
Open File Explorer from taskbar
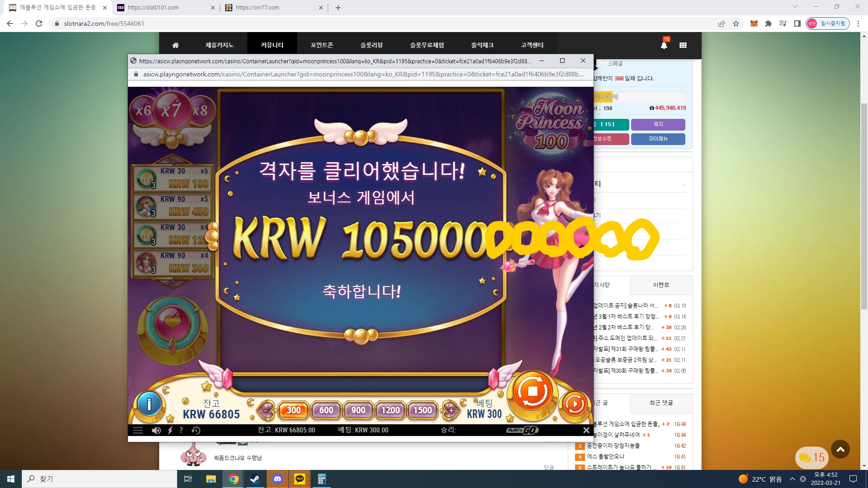[x=211, y=479]
